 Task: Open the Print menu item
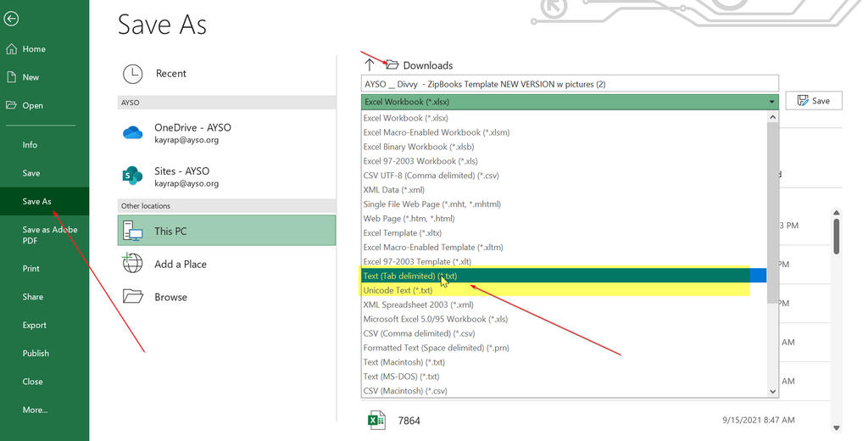[31, 269]
